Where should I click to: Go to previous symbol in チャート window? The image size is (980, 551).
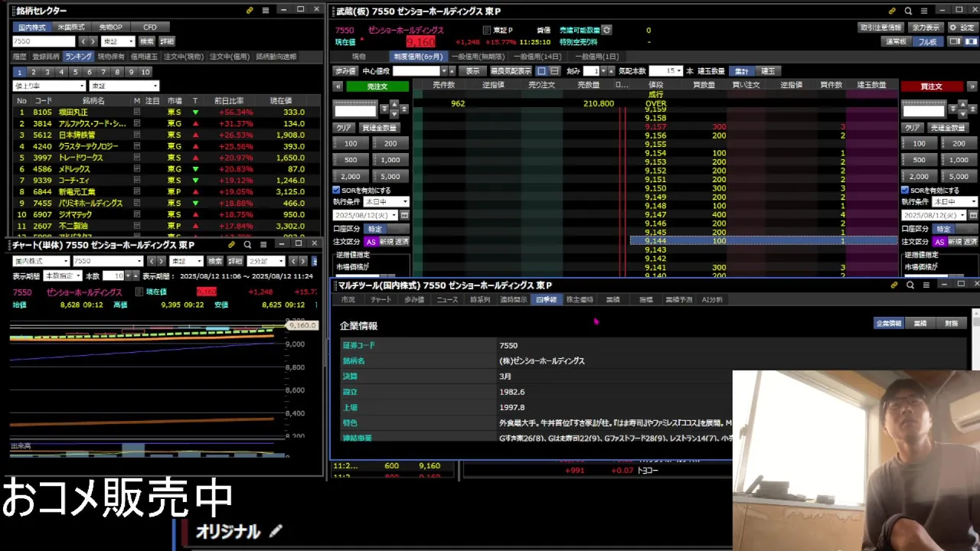(x=151, y=261)
